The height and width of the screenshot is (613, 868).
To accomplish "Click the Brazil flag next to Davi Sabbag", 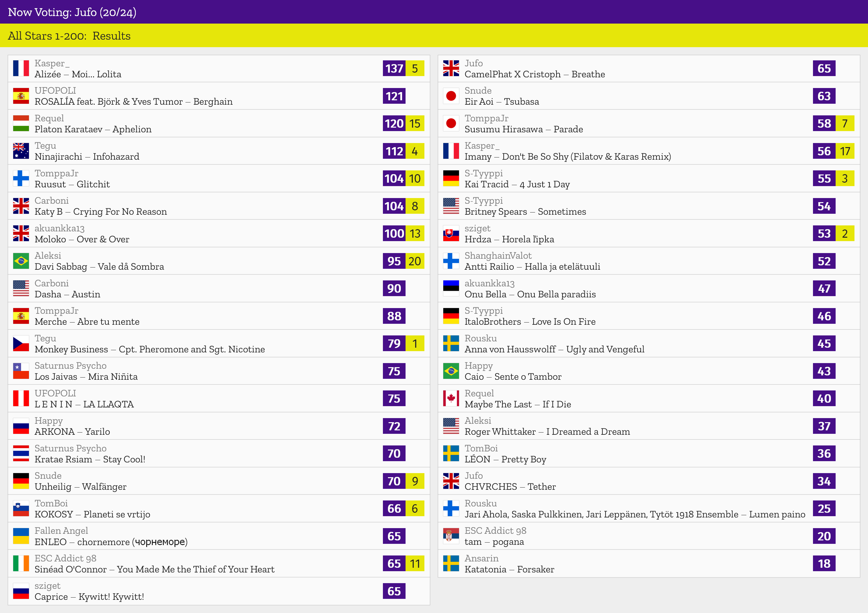I will tap(21, 261).
